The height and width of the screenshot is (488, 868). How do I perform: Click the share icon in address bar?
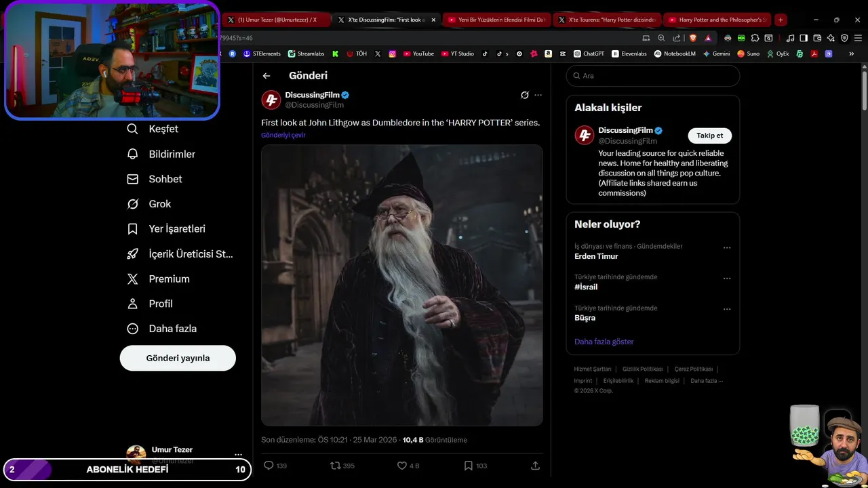coord(676,38)
